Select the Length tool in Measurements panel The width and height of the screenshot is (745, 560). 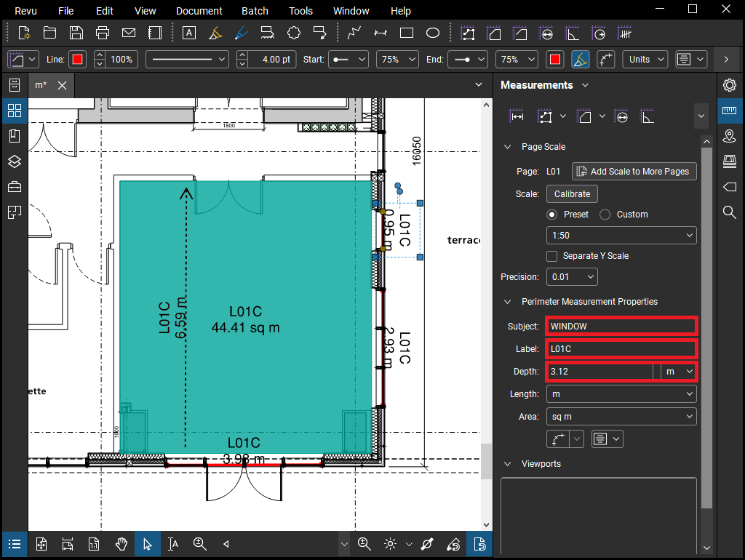tap(517, 116)
